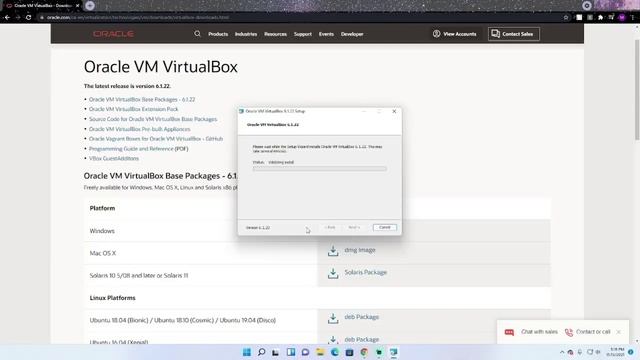
Task: Click the chat with sales icon
Action: coord(509,332)
